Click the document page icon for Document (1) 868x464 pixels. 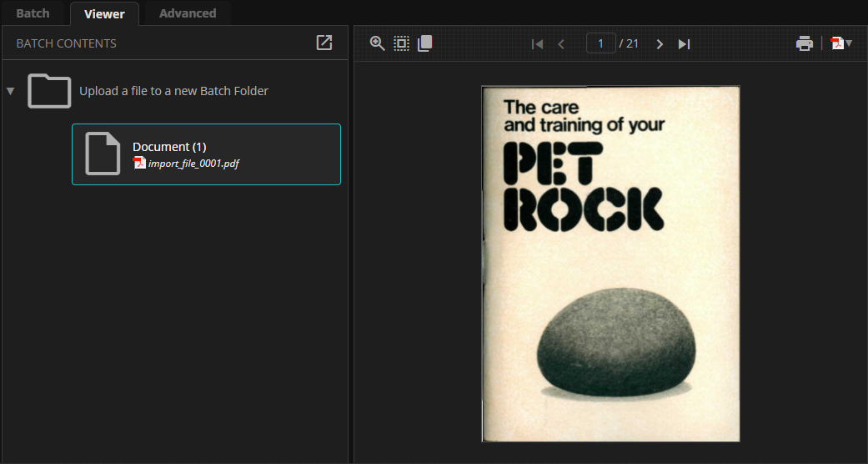(x=103, y=154)
